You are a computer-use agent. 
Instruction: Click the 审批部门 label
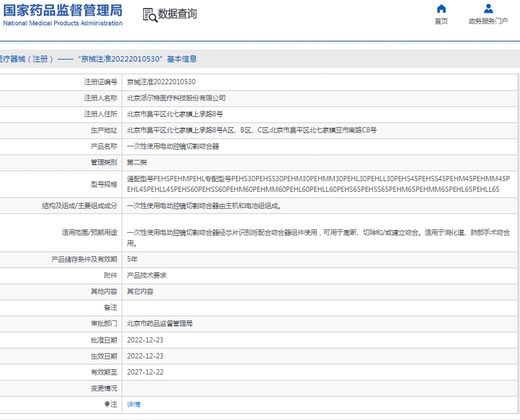tap(104, 324)
